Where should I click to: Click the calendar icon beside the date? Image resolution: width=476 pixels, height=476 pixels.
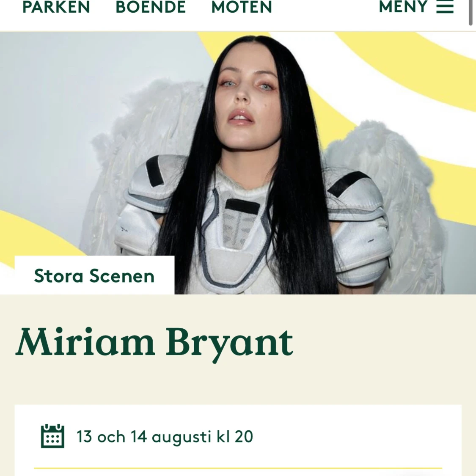(x=52, y=436)
